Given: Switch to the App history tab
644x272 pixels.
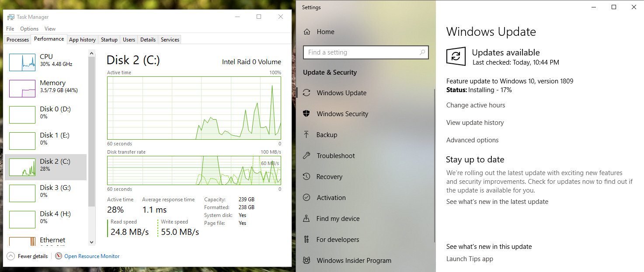Looking at the screenshot, I should (x=82, y=39).
